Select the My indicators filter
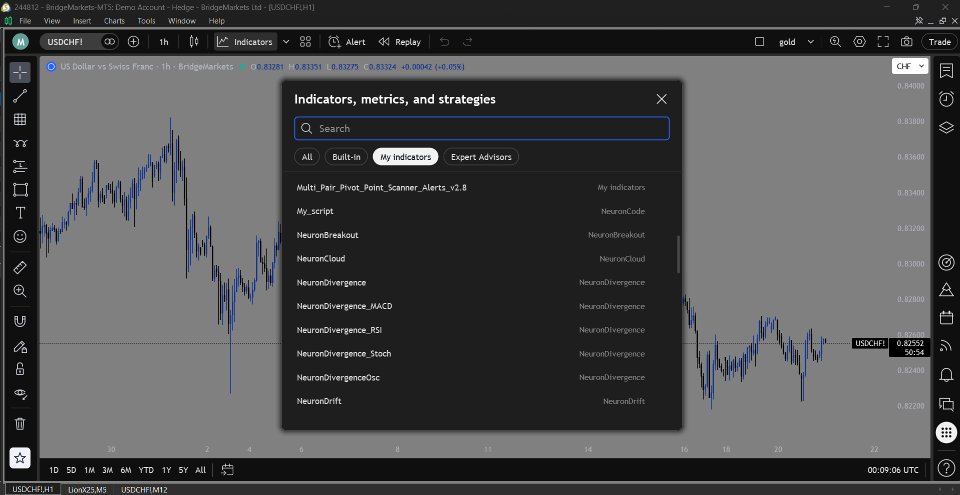The width and height of the screenshot is (960, 495). point(405,157)
